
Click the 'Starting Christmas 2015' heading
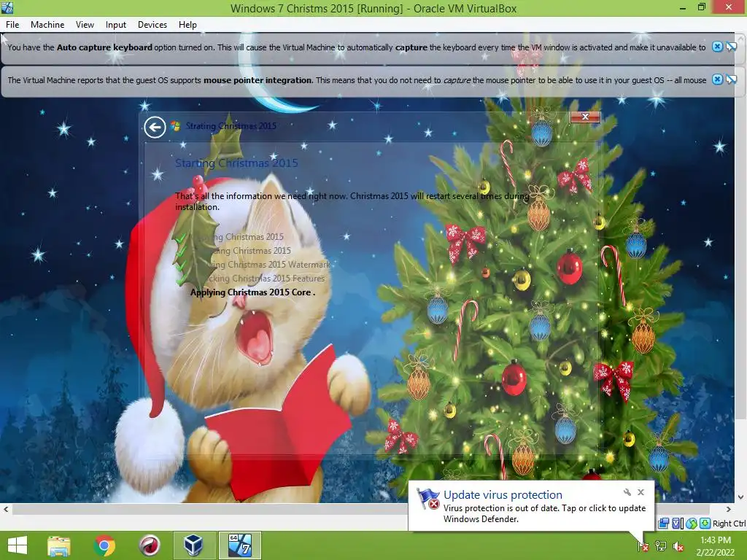click(236, 163)
